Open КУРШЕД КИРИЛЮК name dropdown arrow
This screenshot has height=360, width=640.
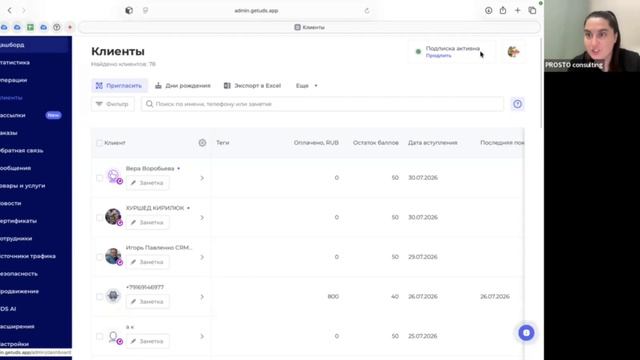point(188,208)
